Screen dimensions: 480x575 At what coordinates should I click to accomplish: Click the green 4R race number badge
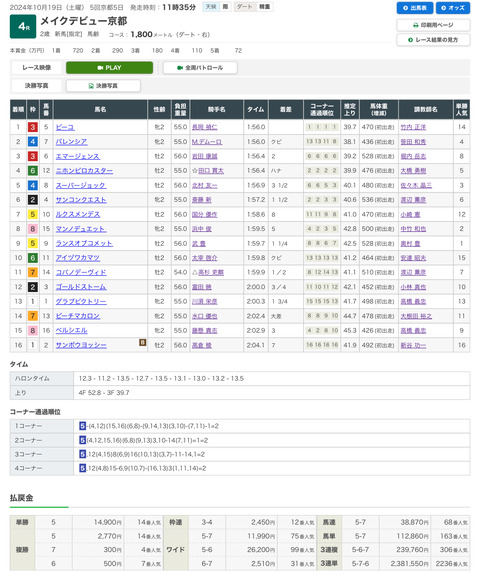pos(23,26)
